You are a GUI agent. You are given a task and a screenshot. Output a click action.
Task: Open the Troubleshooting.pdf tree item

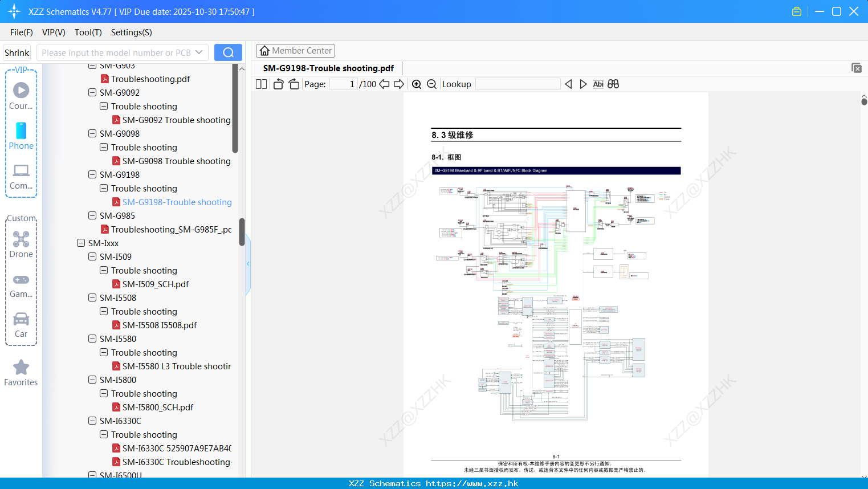[150, 79]
